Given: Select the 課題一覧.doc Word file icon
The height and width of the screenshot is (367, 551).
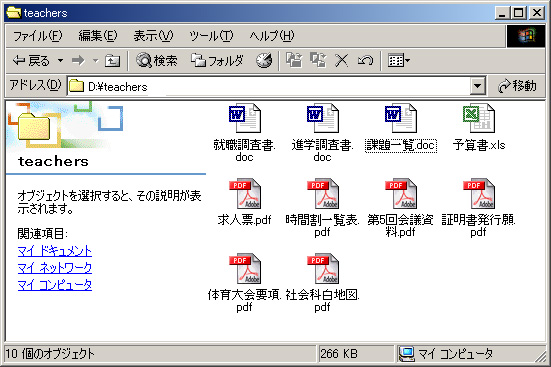Looking at the screenshot, I should tap(401, 118).
